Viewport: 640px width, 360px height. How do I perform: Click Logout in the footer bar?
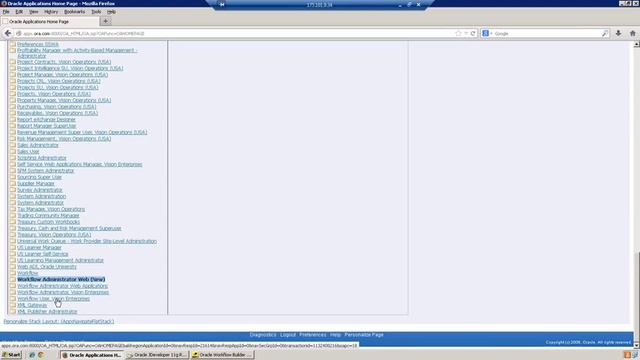[288, 335]
